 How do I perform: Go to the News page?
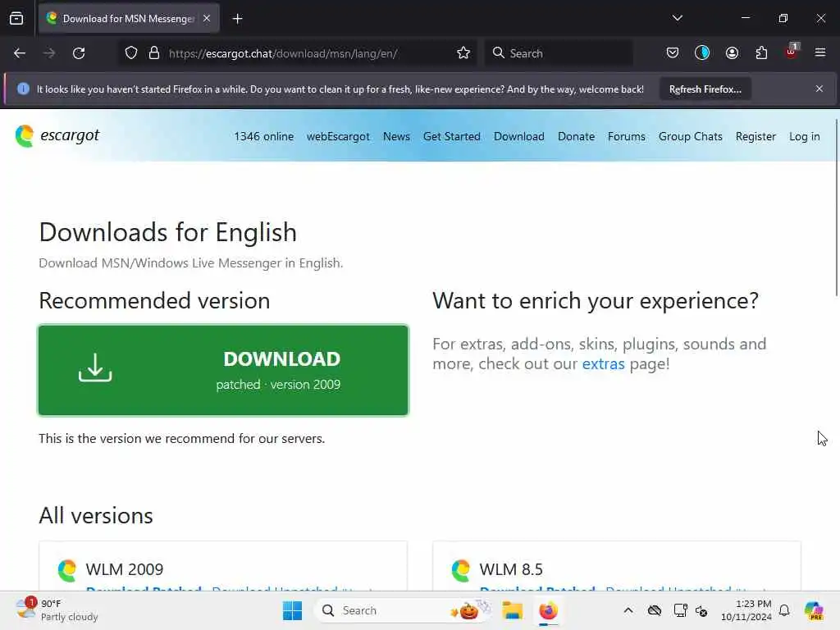coord(396,137)
